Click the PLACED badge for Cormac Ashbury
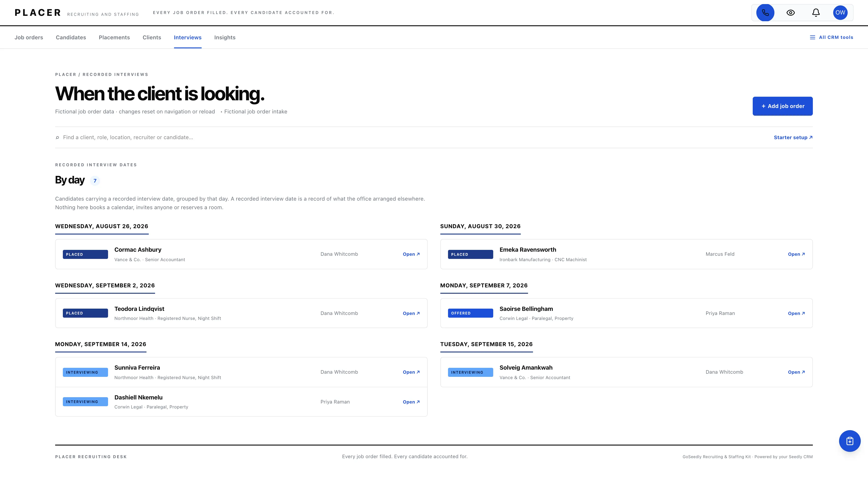868x488 pixels. click(x=85, y=254)
